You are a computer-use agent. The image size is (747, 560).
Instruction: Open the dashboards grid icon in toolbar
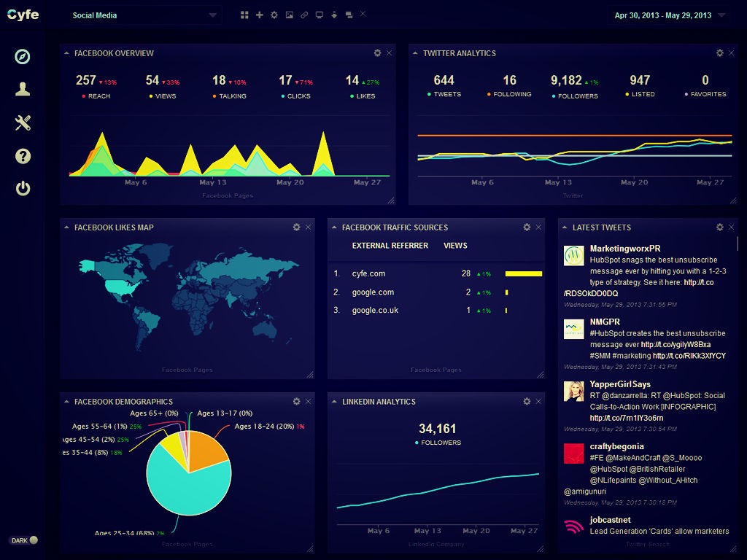point(244,15)
